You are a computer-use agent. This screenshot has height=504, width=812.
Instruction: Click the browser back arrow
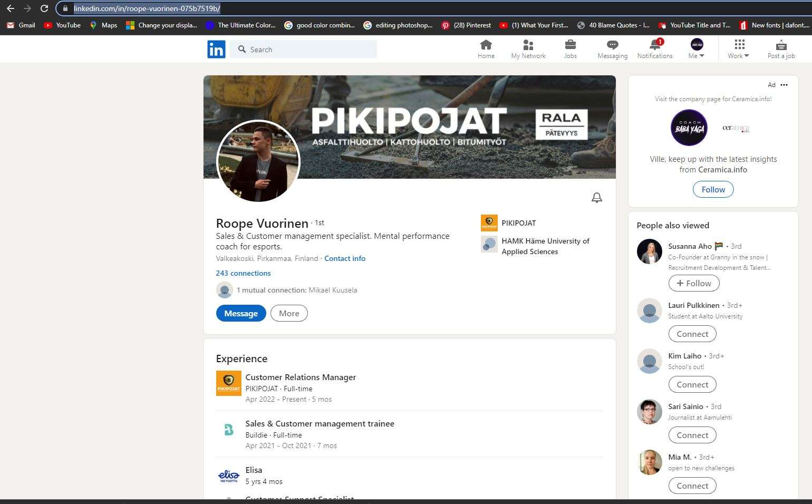coord(11,8)
